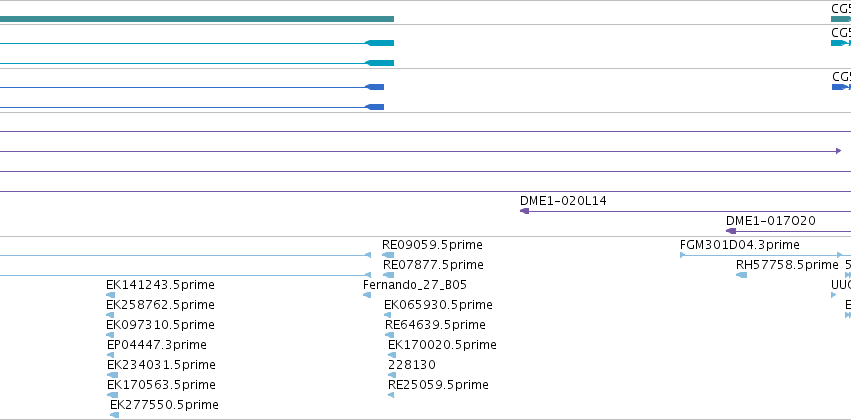Select the EK170563.5prime label

click(x=161, y=385)
